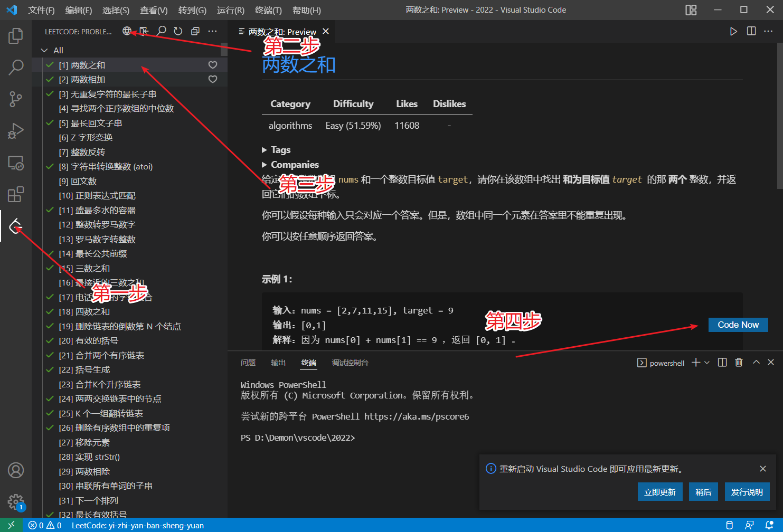Image resolution: width=783 pixels, height=532 pixels.
Task: Open the Manage gear settings icon
Action: point(16,502)
